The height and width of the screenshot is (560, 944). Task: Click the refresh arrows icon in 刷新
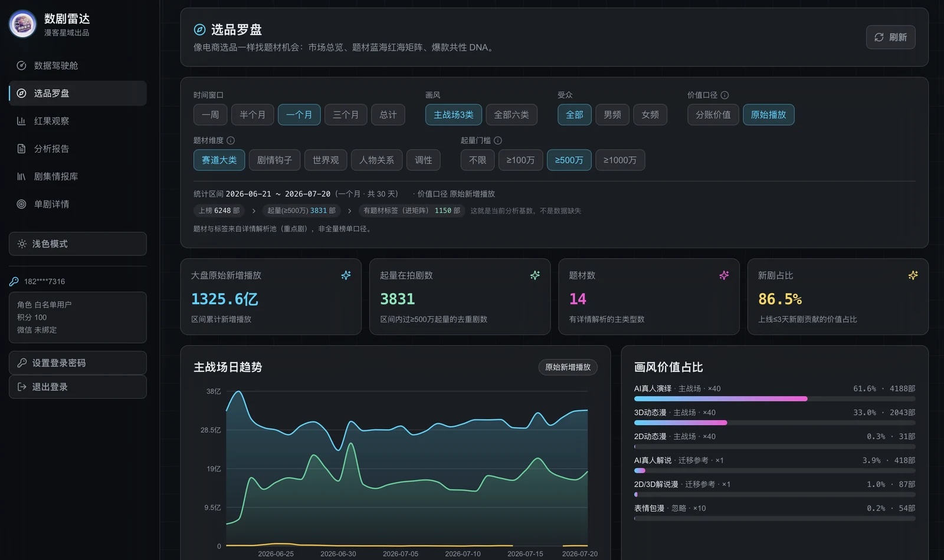(x=879, y=37)
